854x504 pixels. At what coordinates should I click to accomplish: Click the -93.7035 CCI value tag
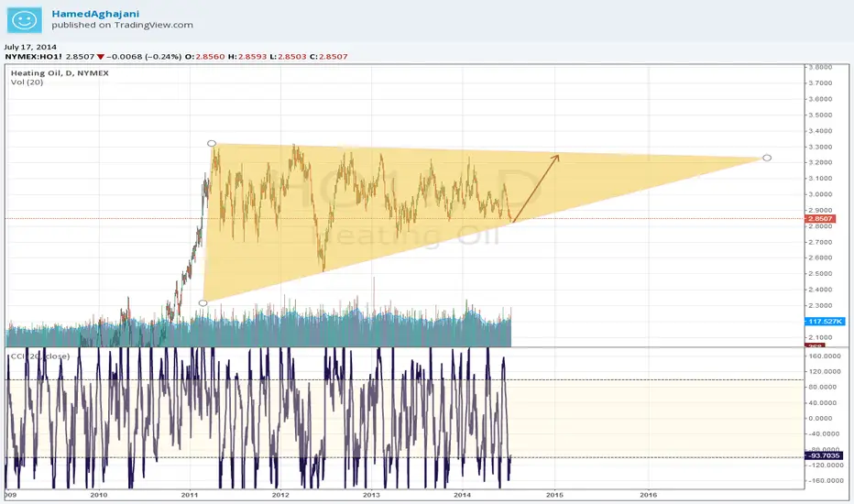coord(824,455)
